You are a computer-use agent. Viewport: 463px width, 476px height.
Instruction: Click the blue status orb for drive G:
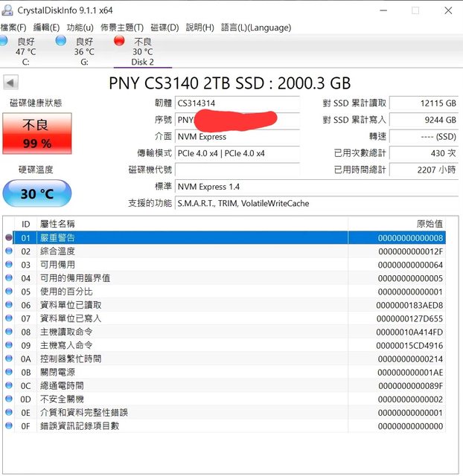[60, 41]
